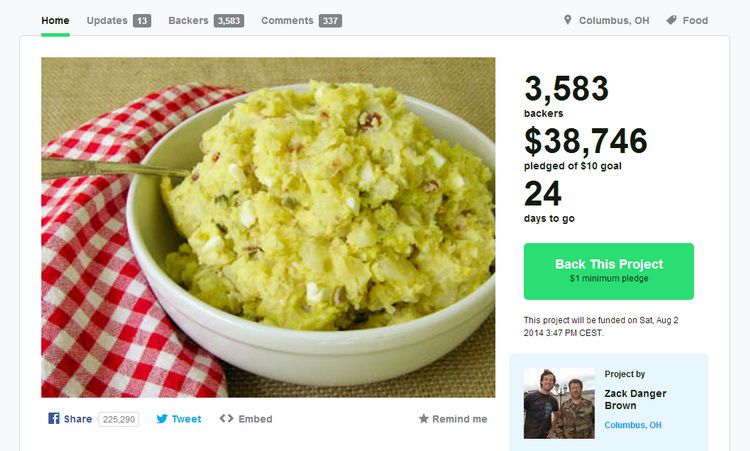Image resolution: width=750 pixels, height=451 pixels.
Task: View the Comments tab
Action: click(x=301, y=21)
